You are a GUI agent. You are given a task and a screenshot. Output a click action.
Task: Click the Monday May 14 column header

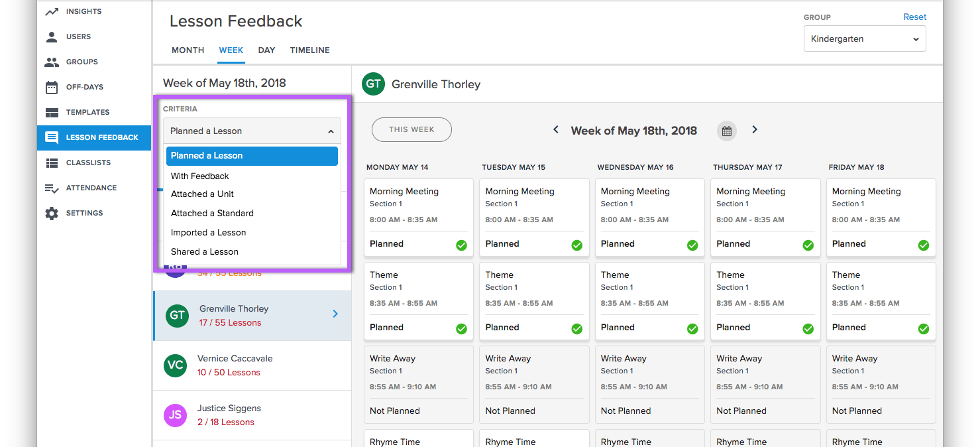pos(398,167)
